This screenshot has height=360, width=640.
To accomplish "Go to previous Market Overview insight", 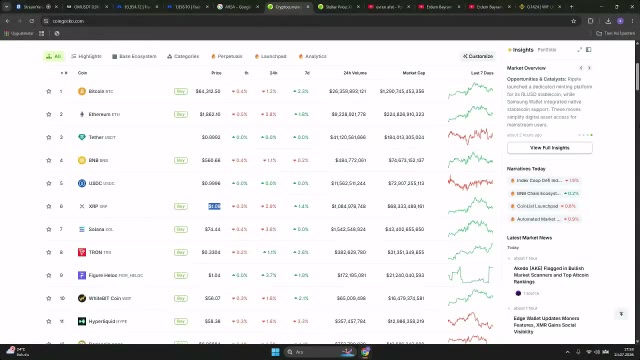I will 581,68.
